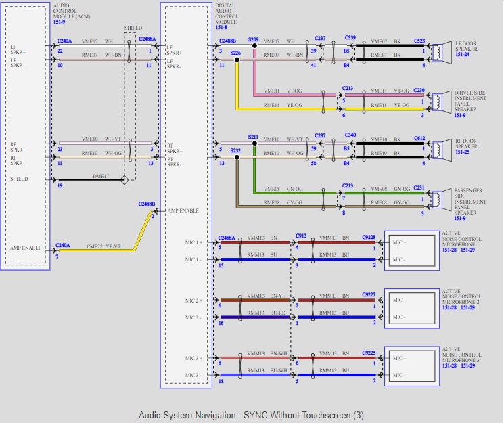Click connector C240A at LF SPKR+ pin 22

pos(65,41)
